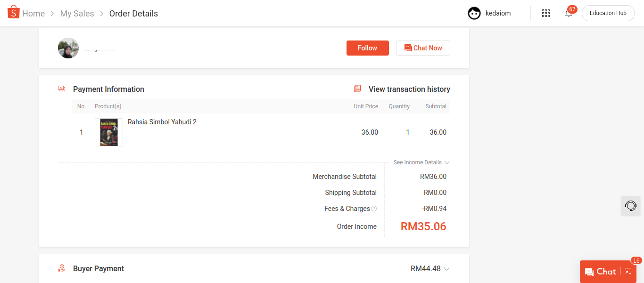Click the Follow button
The height and width of the screenshot is (283, 644).
click(x=367, y=48)
